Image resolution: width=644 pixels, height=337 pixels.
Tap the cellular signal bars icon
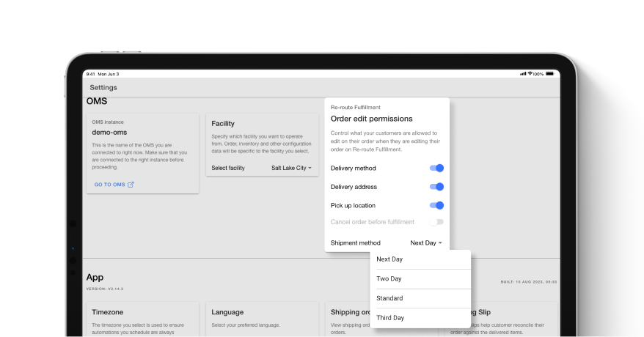(523, 74)
